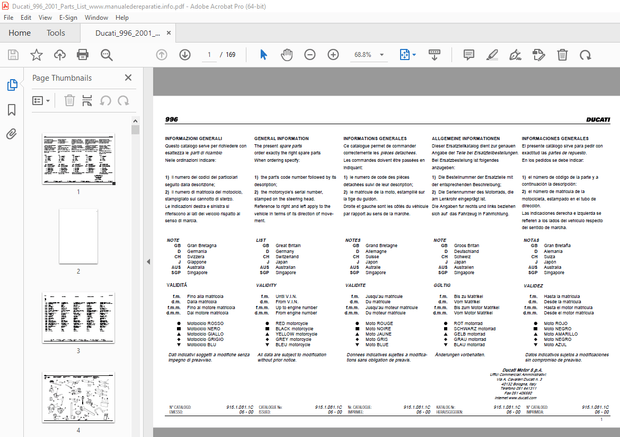620x437 pixels.
Task: Go to next page arrow
Action: tap(185, 55)
